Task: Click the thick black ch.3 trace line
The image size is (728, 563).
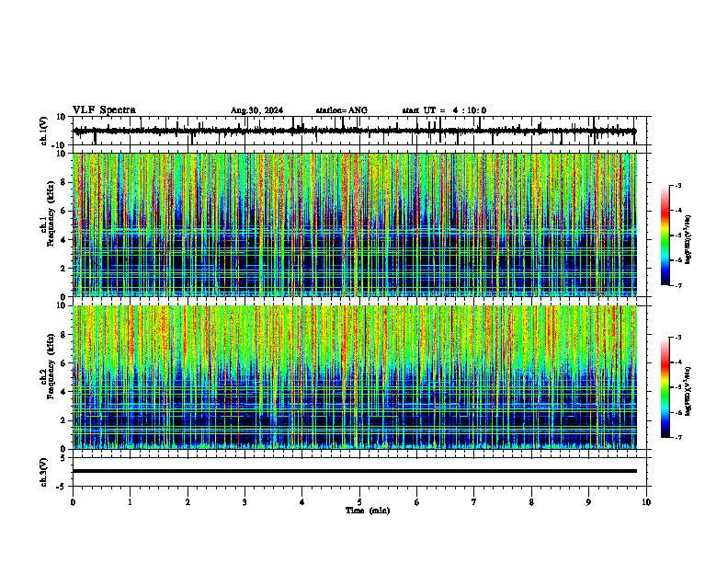Action: click(355, 471)
